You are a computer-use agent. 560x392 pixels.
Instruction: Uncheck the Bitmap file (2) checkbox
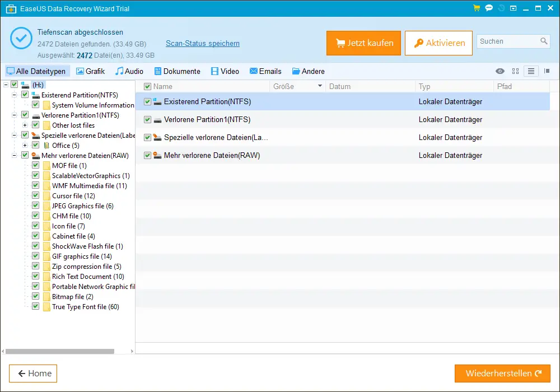[36, 296]
